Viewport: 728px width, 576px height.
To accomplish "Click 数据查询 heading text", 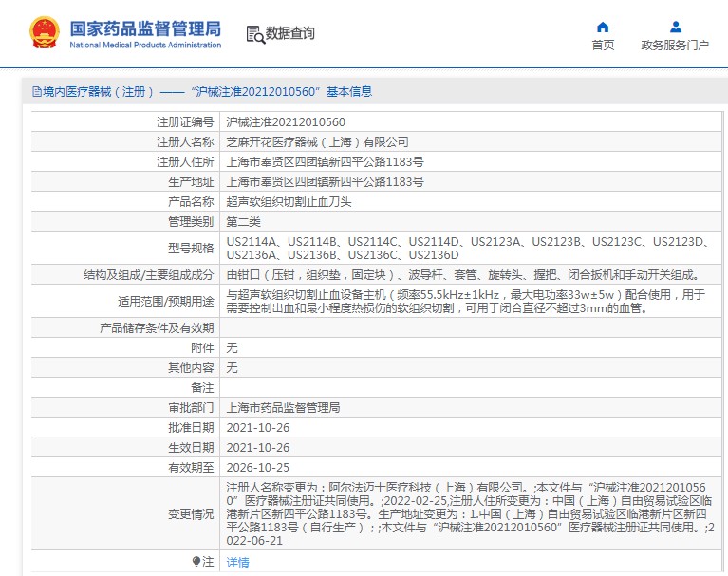I will coord(290,33).
